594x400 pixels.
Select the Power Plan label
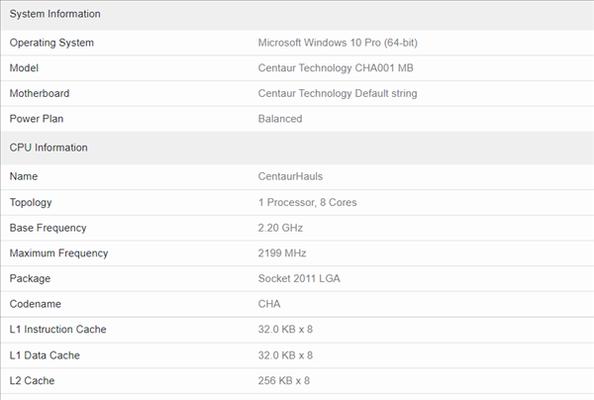(36, 119)
